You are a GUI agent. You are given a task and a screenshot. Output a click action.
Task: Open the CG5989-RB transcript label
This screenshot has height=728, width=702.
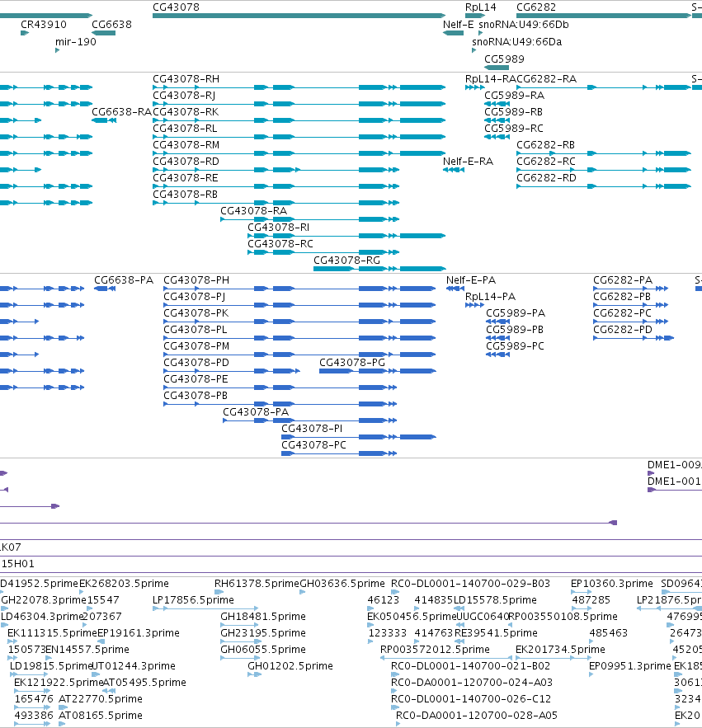(513, 112)
